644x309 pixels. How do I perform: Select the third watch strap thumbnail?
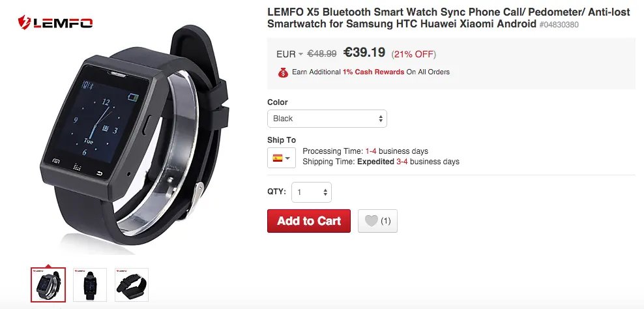[x=132, y=284]
